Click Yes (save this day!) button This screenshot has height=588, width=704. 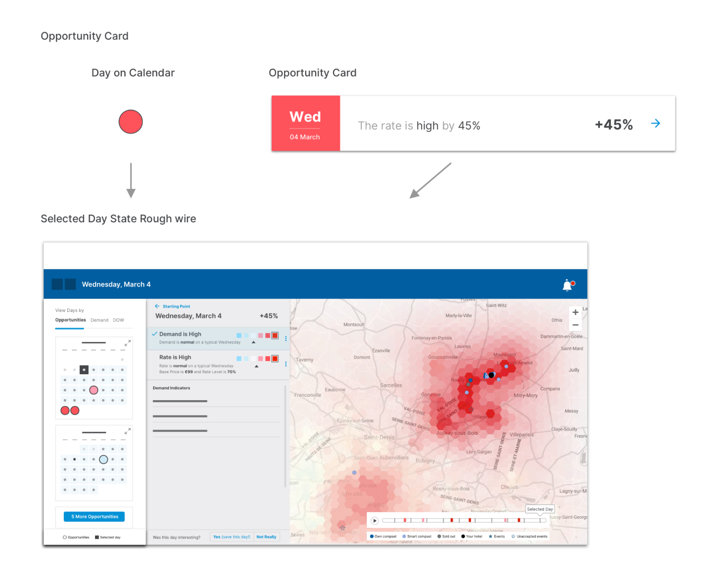click(x=232, y=537)
